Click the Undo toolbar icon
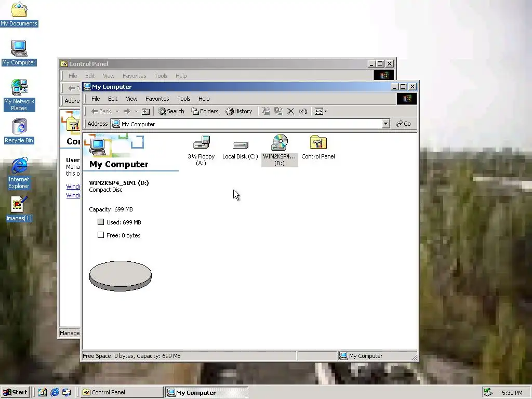 coord(303,111)
